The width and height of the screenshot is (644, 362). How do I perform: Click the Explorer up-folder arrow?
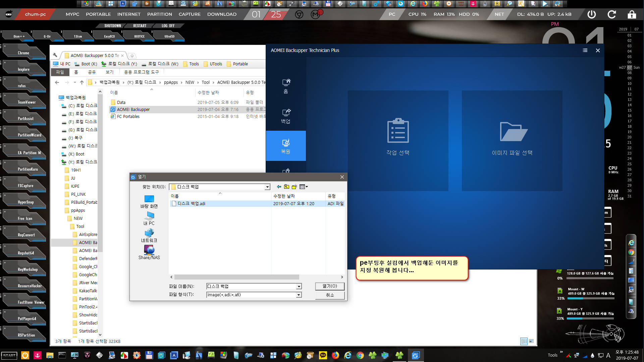click(x=82, y=82)
